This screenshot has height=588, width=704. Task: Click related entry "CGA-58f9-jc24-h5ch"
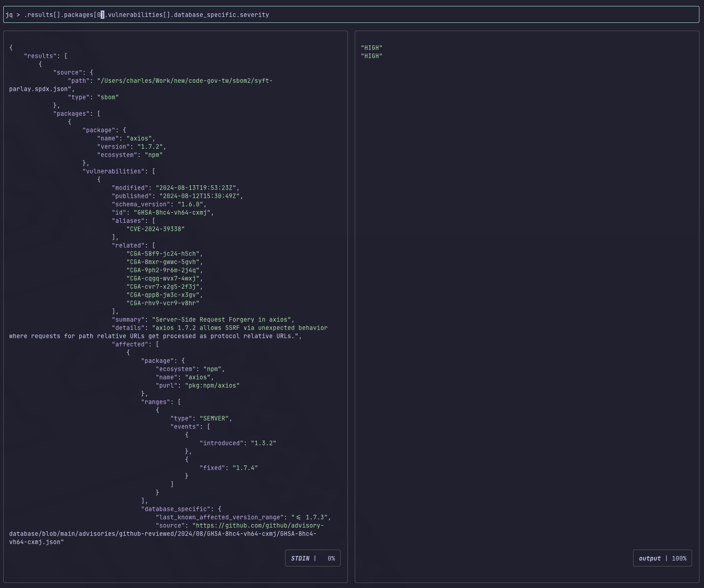tap(163, 254)
